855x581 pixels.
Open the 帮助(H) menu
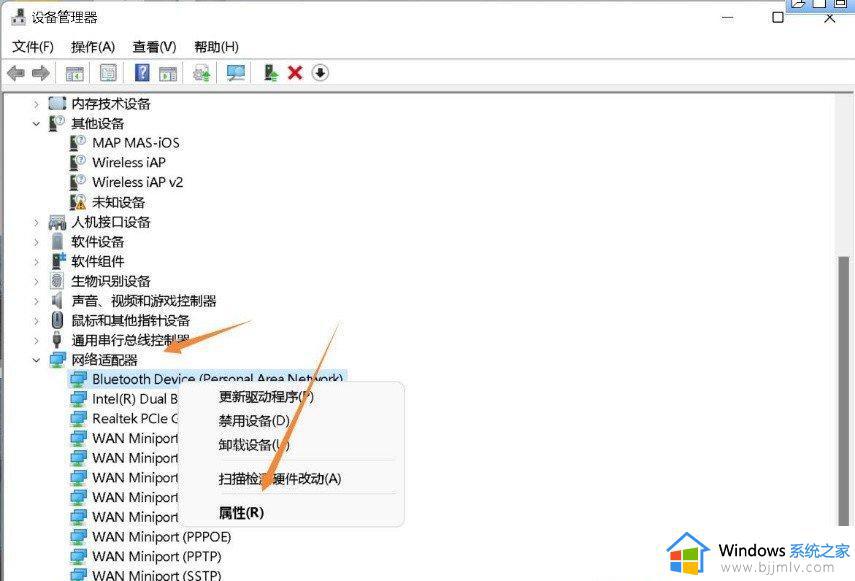tap(216, 47)
